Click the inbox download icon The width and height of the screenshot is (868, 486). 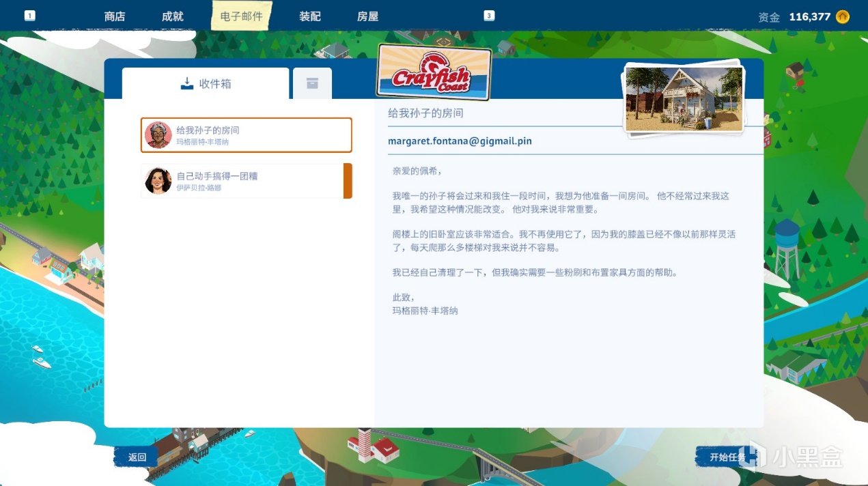[186, 83]
